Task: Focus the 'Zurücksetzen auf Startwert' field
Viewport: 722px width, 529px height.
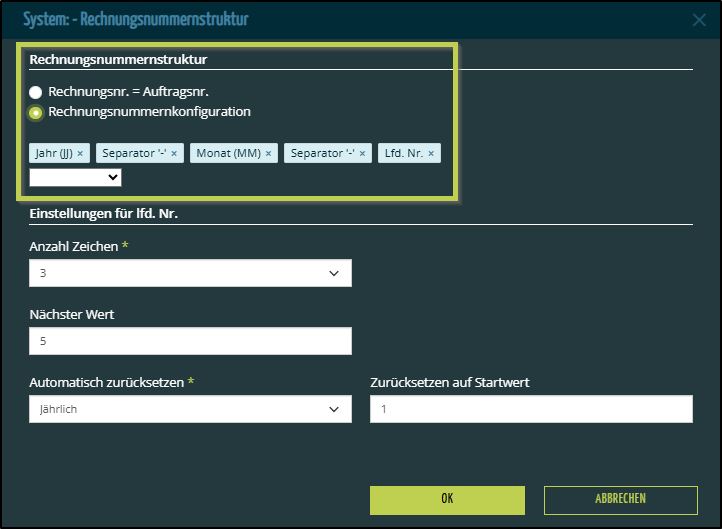Action: [531, 409]
